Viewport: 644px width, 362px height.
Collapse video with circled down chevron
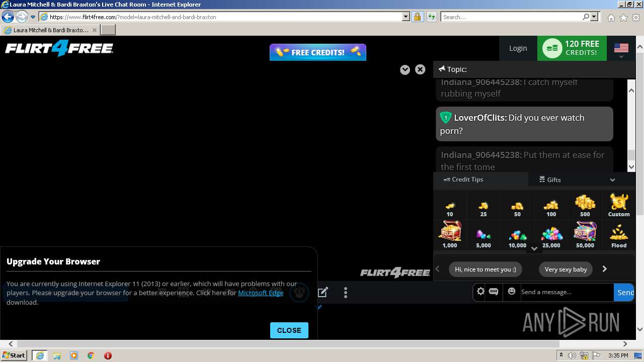[405, 70]
